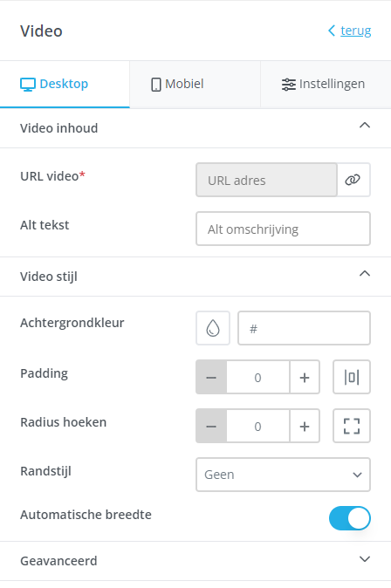
Task: Click the hex color # input field
Action: (304, 328)
